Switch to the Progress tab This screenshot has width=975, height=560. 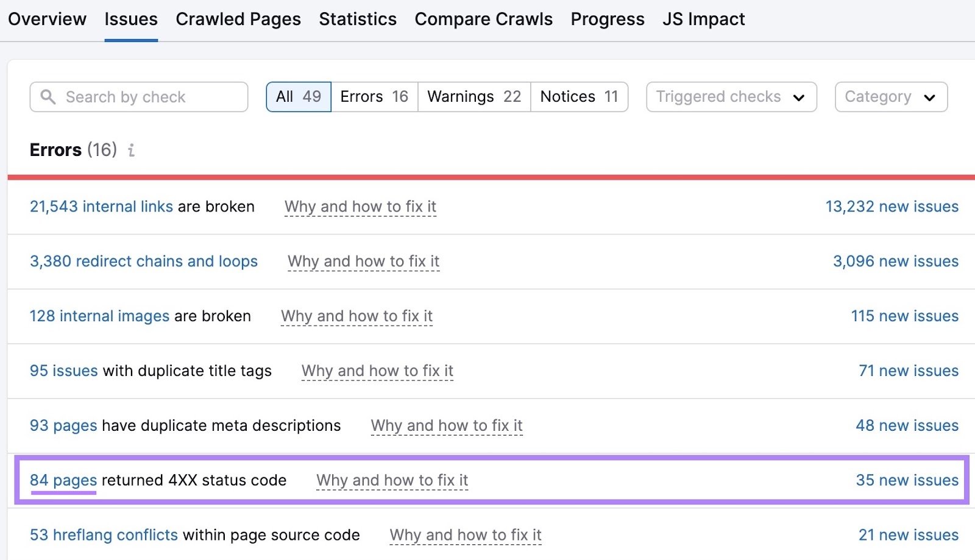click(x=608, y=19)
